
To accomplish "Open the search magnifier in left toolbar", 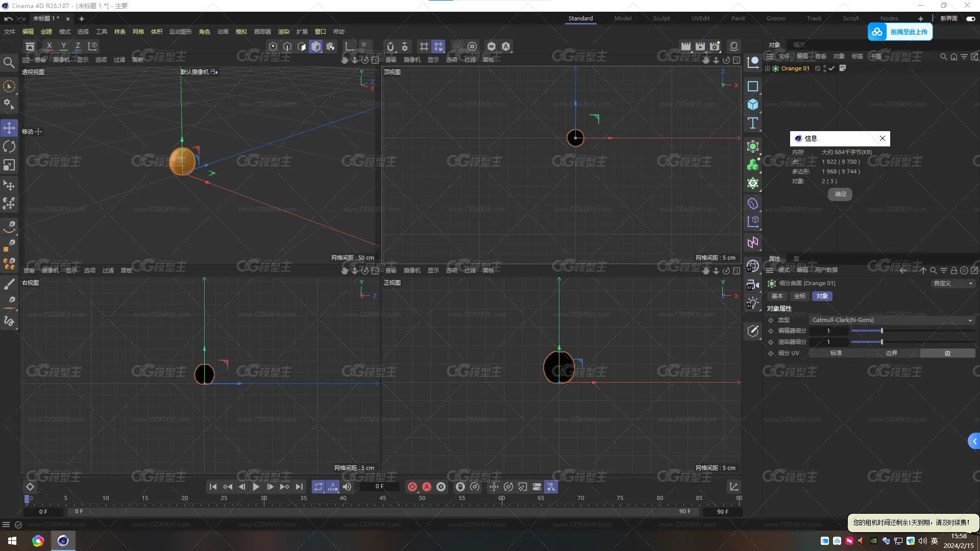I will click(x=9, y=62).
